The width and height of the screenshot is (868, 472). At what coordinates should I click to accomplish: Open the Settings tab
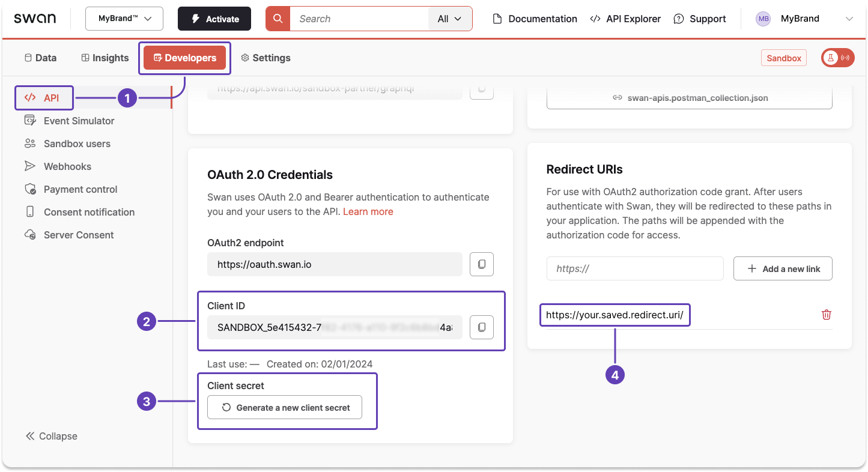point(266,58)
